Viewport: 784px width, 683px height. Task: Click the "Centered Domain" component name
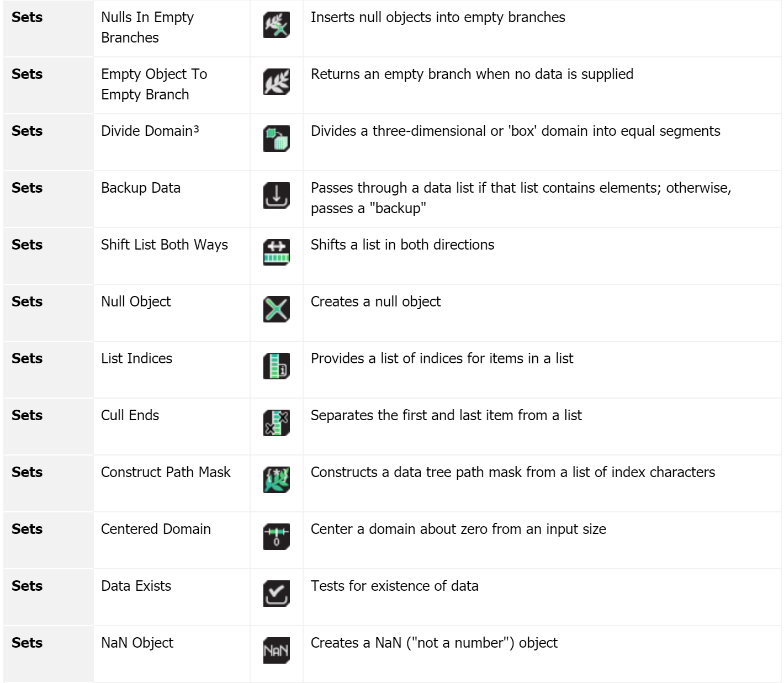coord(156,529)
